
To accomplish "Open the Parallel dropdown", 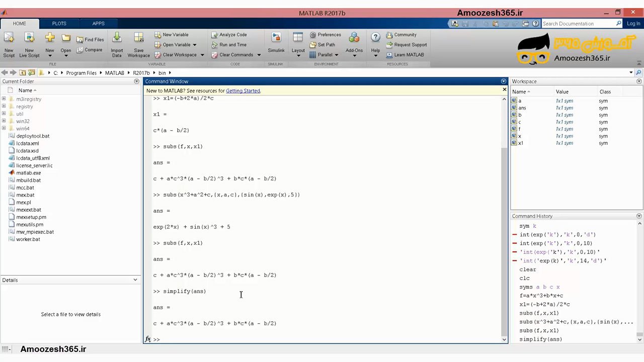I will 336,55.
